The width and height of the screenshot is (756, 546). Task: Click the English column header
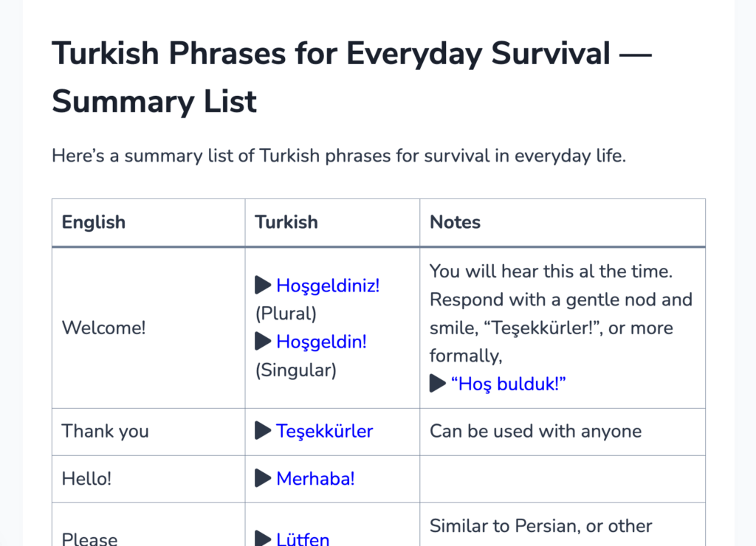click(x=94, y=222)
